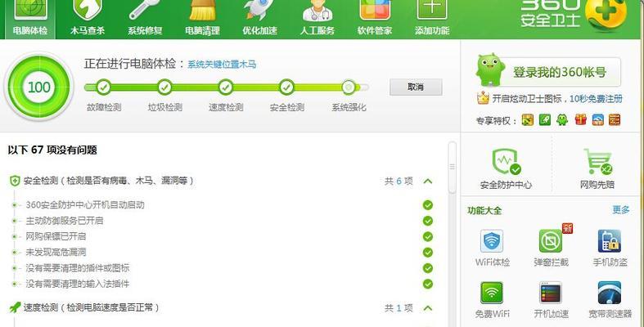Click 共 1 项 count text
Screen dimensions: 644x327
tap(399, 307)
